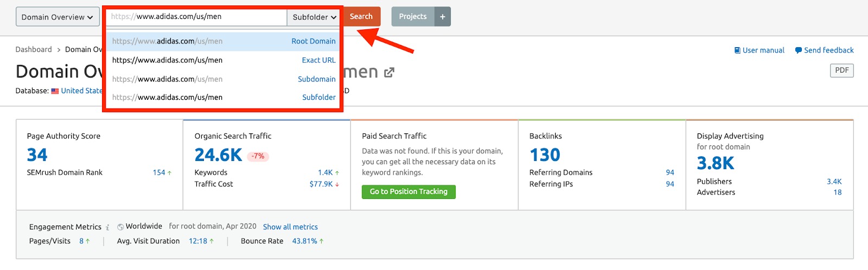Click the orange Search button
The image size is (868, 270).
point(361,17)
